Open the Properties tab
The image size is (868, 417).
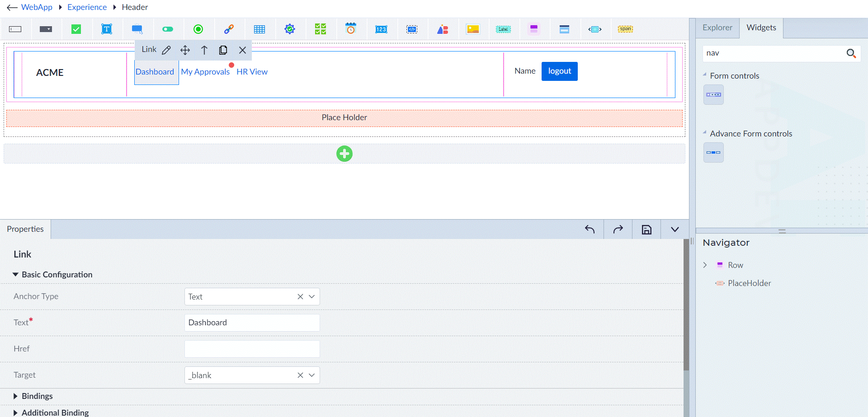click(x=25, y=229)
